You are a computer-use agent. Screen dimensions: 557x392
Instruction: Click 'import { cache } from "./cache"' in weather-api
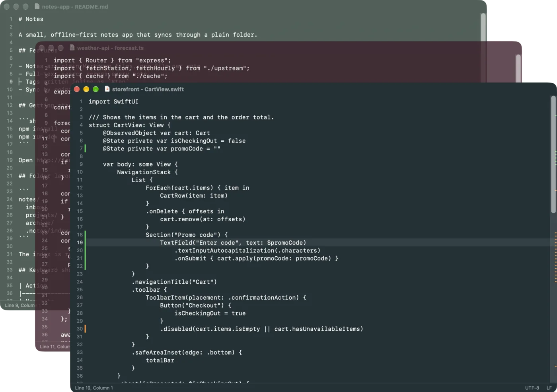click(111, 76)
